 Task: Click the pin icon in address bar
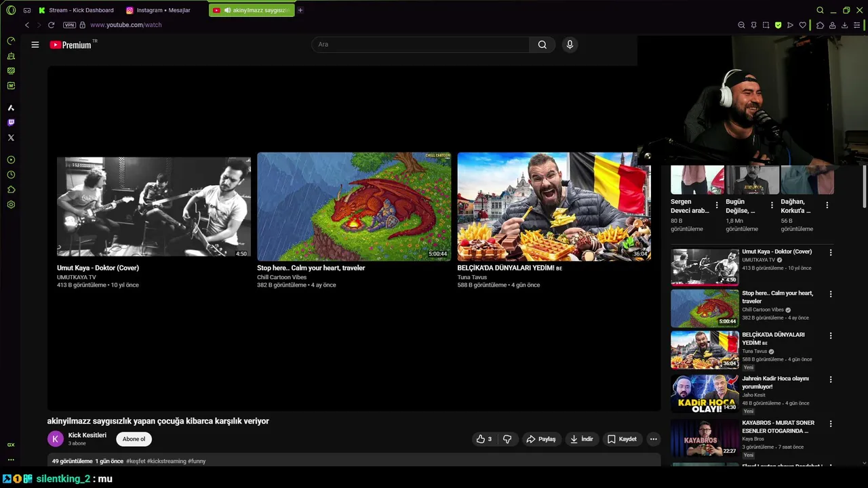[753, 25]
